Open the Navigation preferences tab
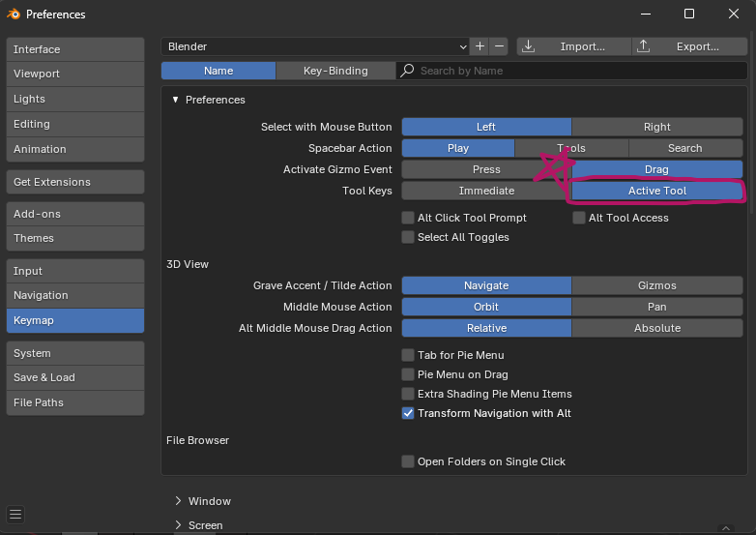 pos(75,295)
